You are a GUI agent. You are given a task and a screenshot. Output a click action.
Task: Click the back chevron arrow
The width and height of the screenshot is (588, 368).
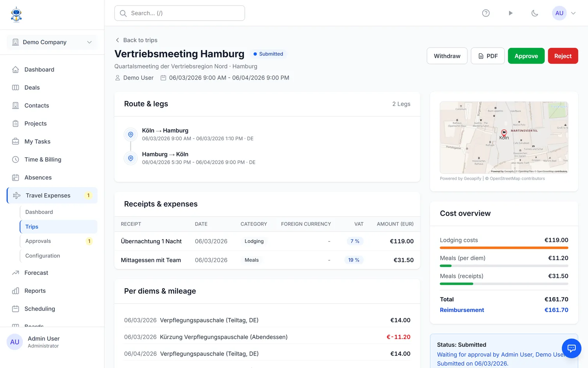coord(118,40)
